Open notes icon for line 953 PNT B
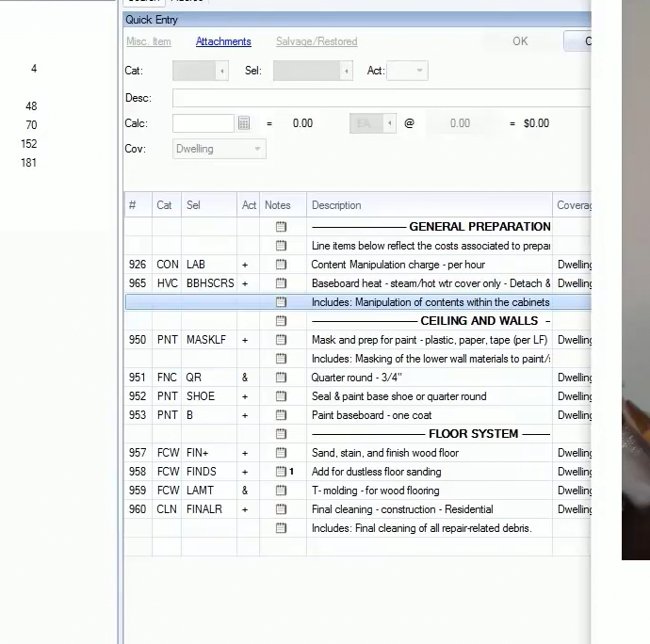Screen dimensions: 650x644 pyautogui.click(x=281, y=415)
